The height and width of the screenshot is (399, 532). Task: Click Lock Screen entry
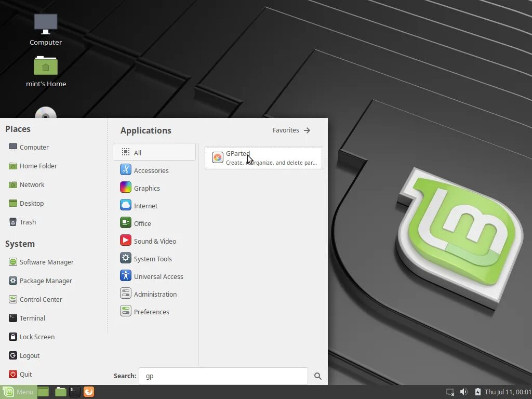32,337
